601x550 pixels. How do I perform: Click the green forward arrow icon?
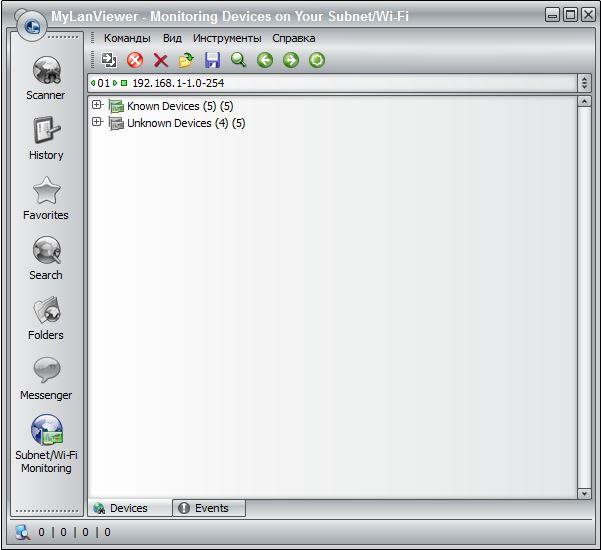[x=291, y=60]
